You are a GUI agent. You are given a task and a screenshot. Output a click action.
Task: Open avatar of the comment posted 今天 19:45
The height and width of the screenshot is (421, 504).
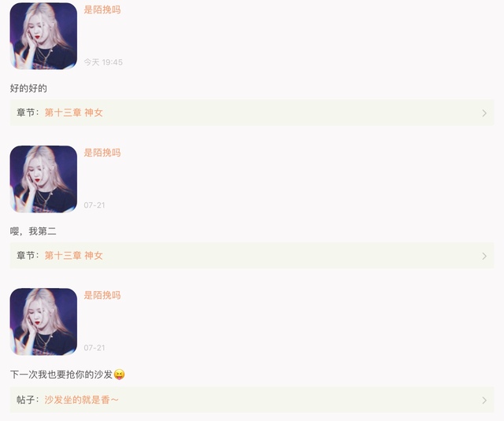point(43,36)
